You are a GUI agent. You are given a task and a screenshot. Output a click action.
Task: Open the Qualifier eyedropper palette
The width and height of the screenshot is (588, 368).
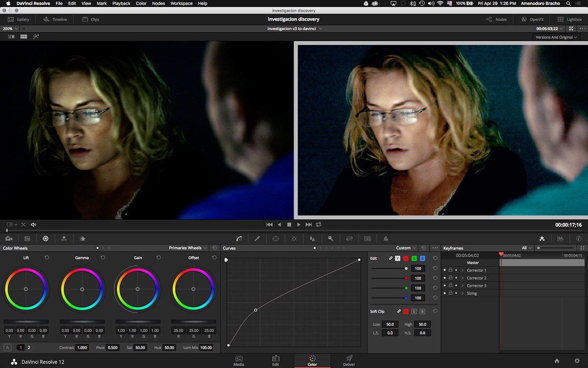pos(257,238)
